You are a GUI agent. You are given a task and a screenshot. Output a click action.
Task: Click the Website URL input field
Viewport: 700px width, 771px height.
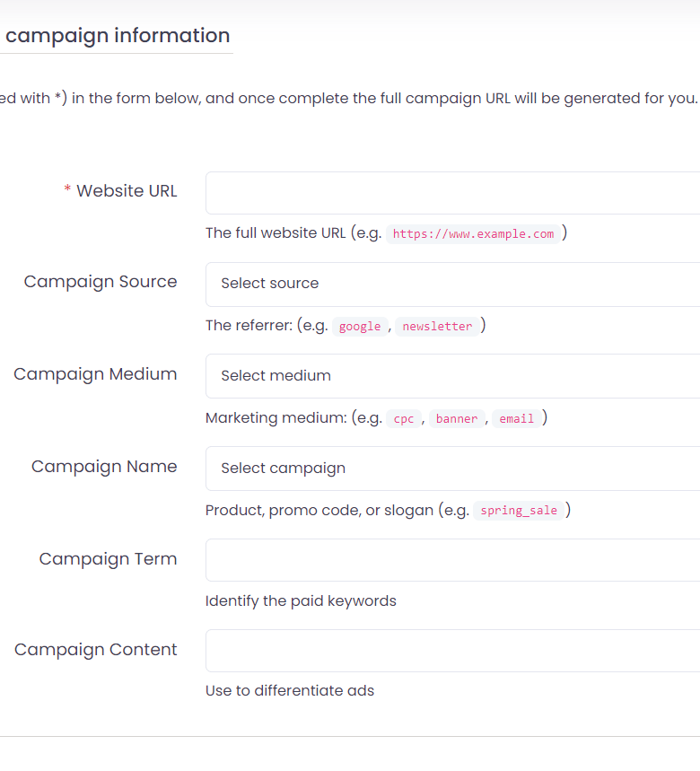(x=452, y=193)
